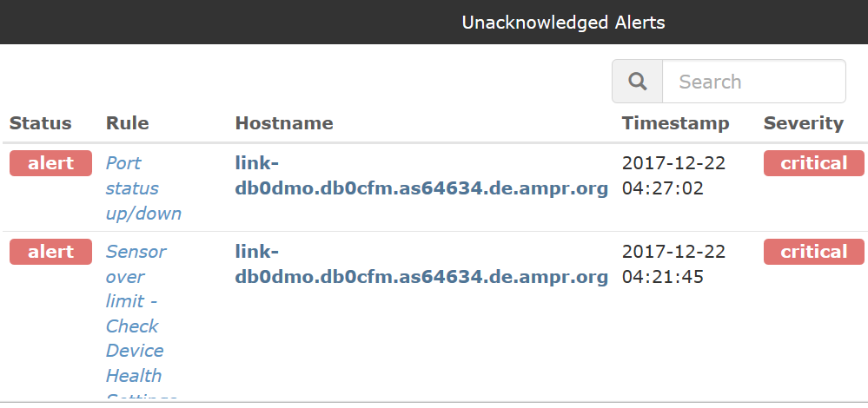Click alert status badge in Port status row
868x408 pixels.
pos(50,163)
